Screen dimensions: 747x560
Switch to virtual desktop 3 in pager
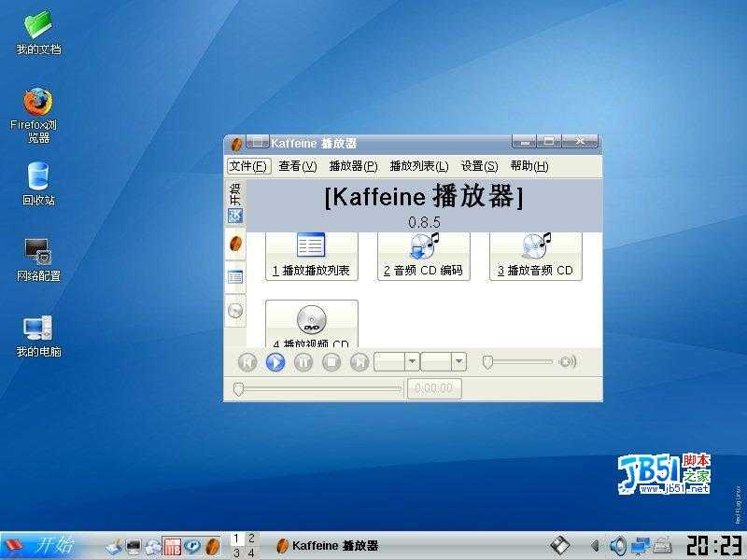click(236, 553)
